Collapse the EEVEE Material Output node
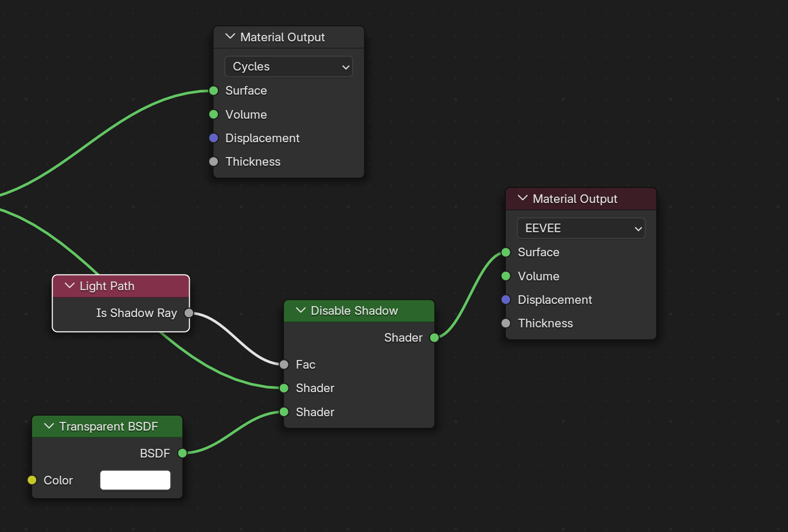 point(522,198)
